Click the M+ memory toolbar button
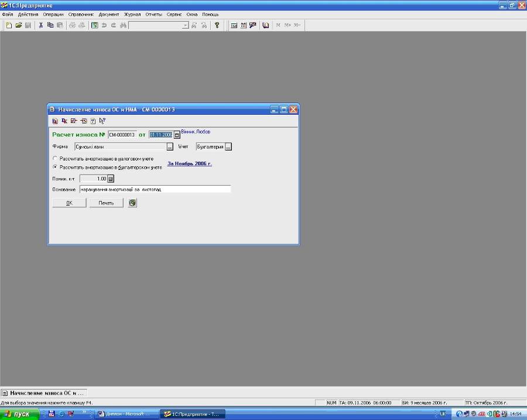Viewport: 527px width, 420px height. 288,25
